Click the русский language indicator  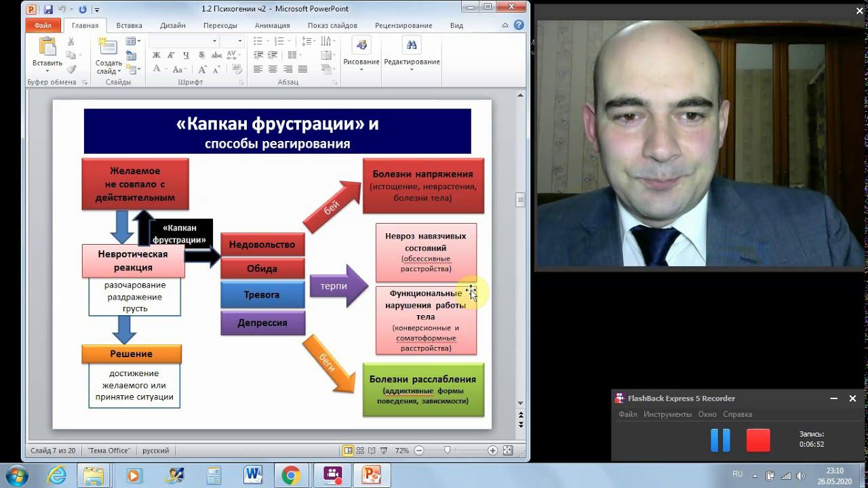(155, 450)
